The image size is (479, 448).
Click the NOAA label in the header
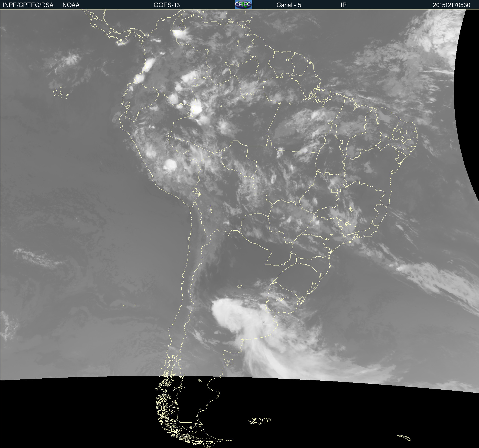click(71, 5)
